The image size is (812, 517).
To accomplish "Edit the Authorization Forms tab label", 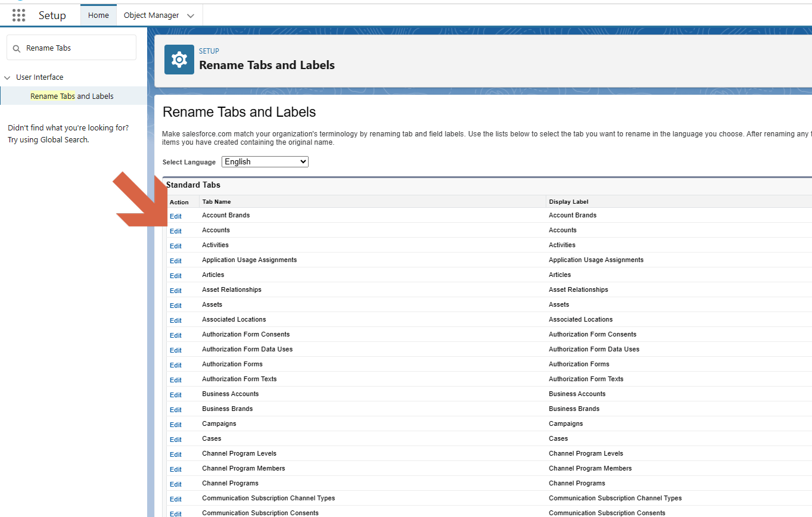I will [175, 365].
